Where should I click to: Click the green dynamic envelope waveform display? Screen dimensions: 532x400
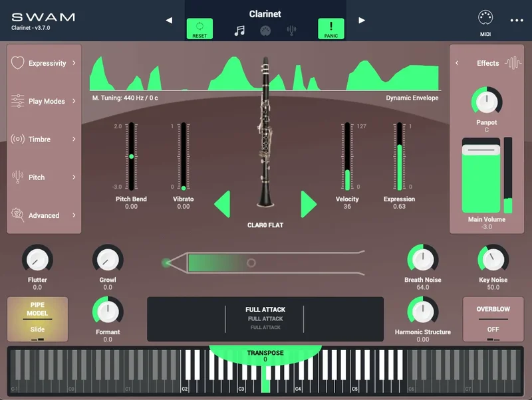click(265, 74)
